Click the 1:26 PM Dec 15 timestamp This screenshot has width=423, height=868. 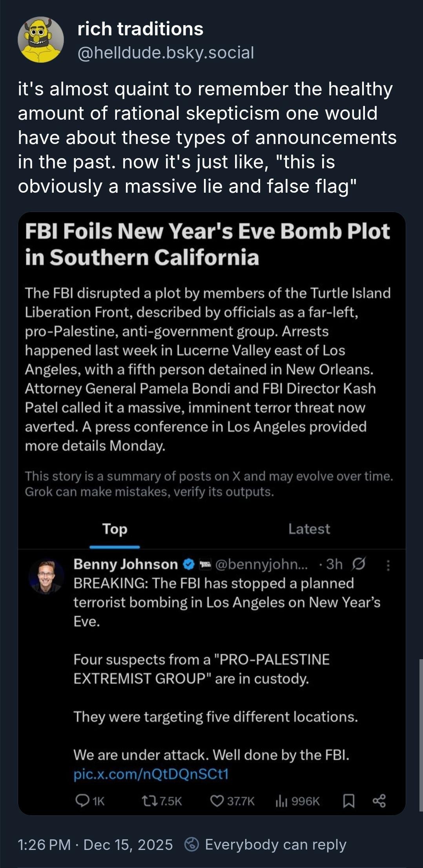coord(95,844)
